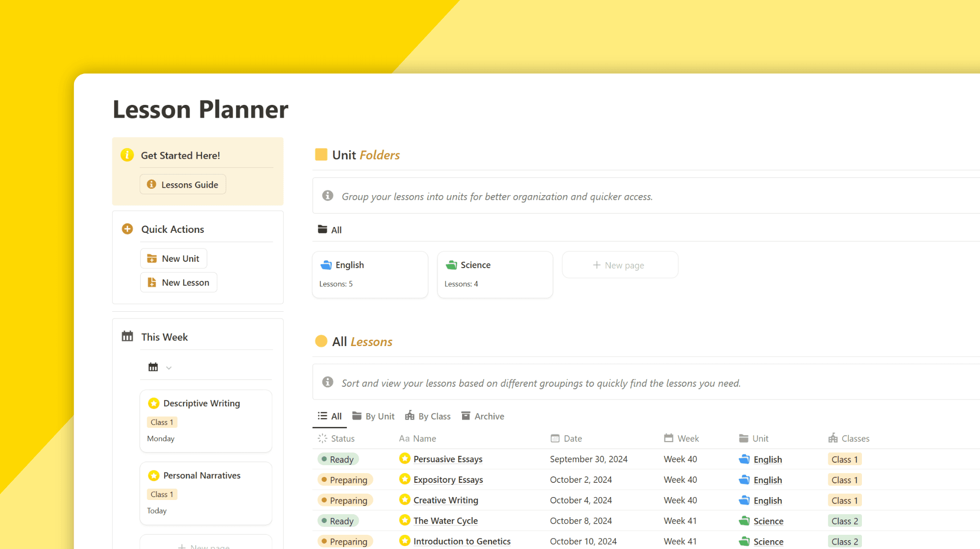Viewport: 980px width, 549px height.
Task: Open the Science unit link in Introduction to Genetics row
Action: 768,542
